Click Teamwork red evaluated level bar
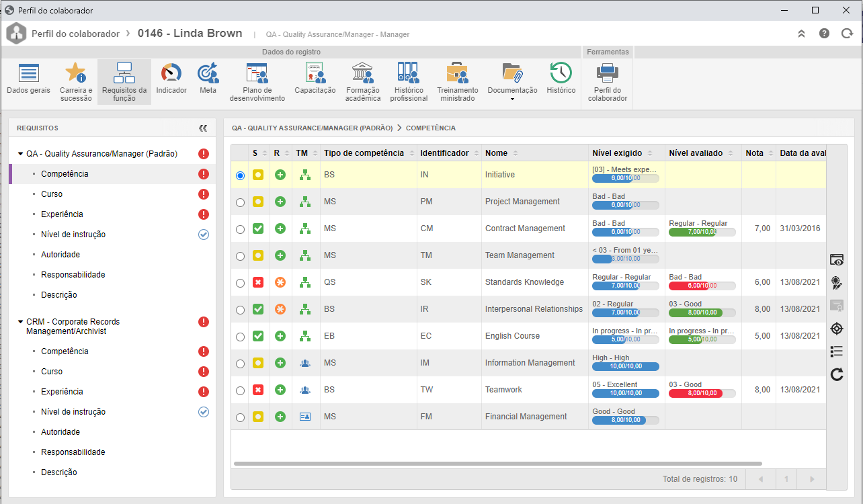This screenshot has width=863, height=504. pyautogui.click(x=702, y=394)
